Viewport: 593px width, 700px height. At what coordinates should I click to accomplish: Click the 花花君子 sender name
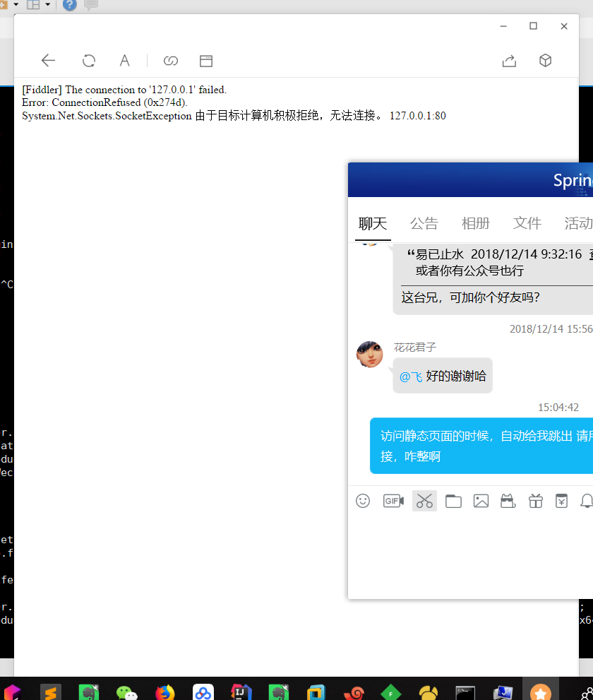(x=415, y=348)
